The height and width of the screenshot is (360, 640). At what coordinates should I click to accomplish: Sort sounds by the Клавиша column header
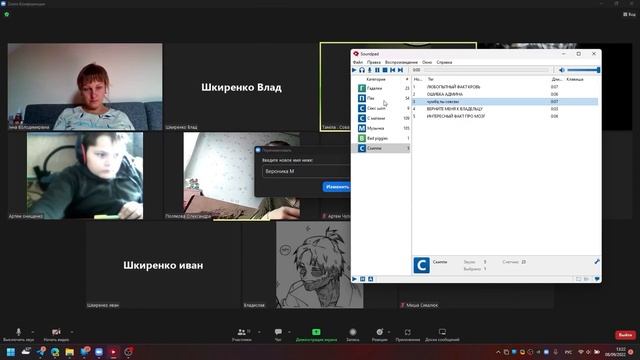(575, 79)
